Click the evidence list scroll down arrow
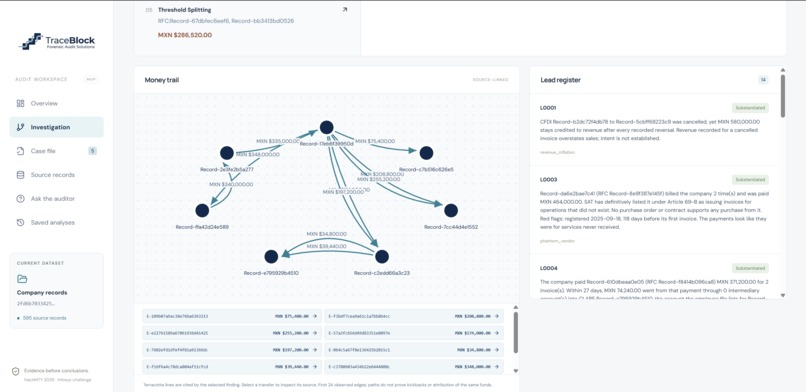This screenshot has width=806, height=392. point(516,371)
